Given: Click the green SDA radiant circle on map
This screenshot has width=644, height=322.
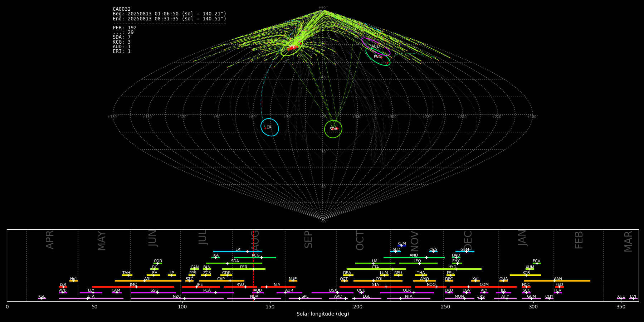Looking at the screenshot, I should [333, 129].
